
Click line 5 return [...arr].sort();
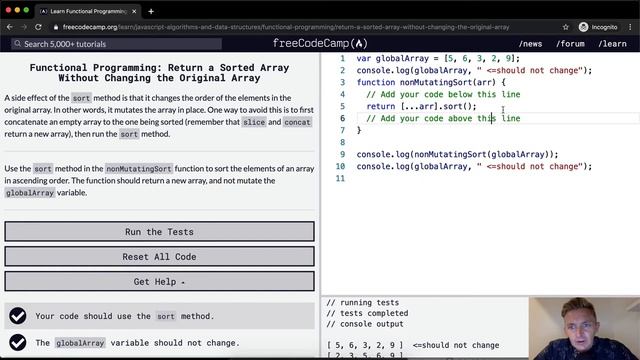[421, 106]
